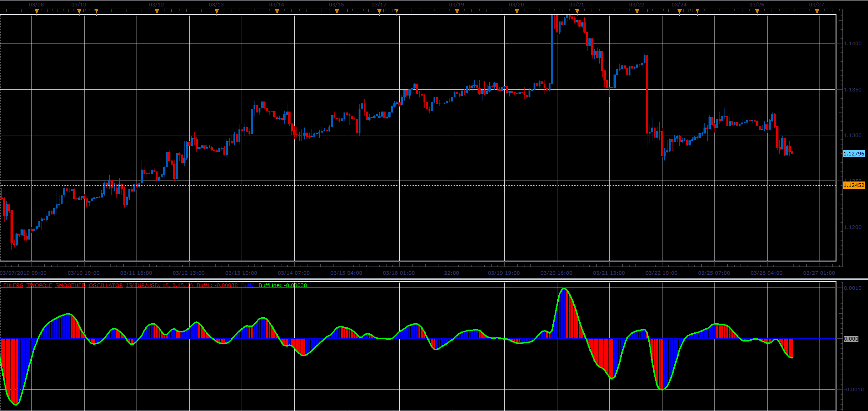
Task: Click the 03/22 10:00 time axis label
Action: tap(662, 273)
